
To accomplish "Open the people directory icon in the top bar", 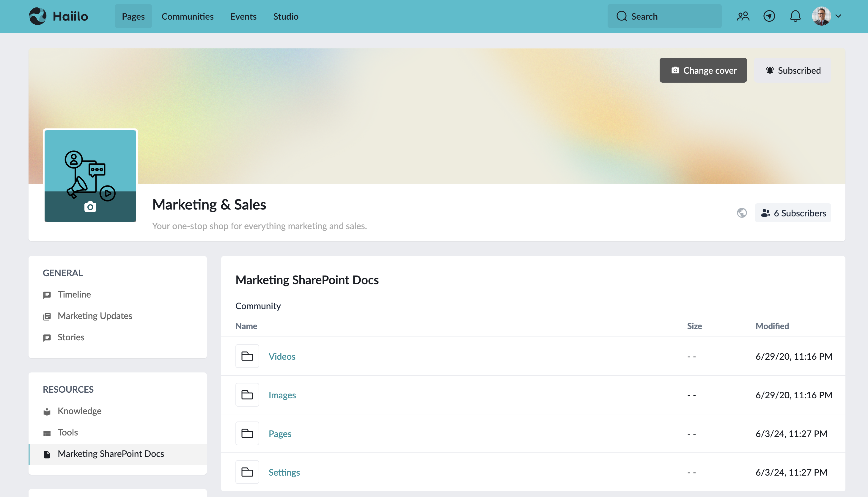I will 743,16.
